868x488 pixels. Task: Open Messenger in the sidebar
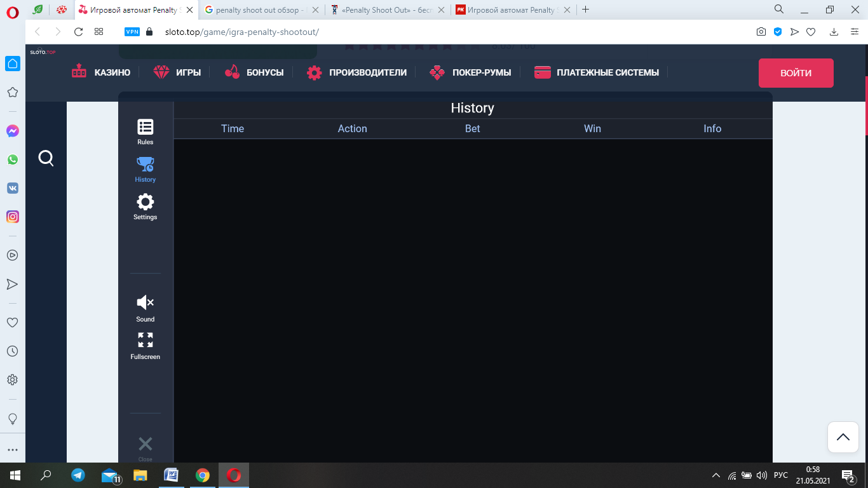coord(12,131)
